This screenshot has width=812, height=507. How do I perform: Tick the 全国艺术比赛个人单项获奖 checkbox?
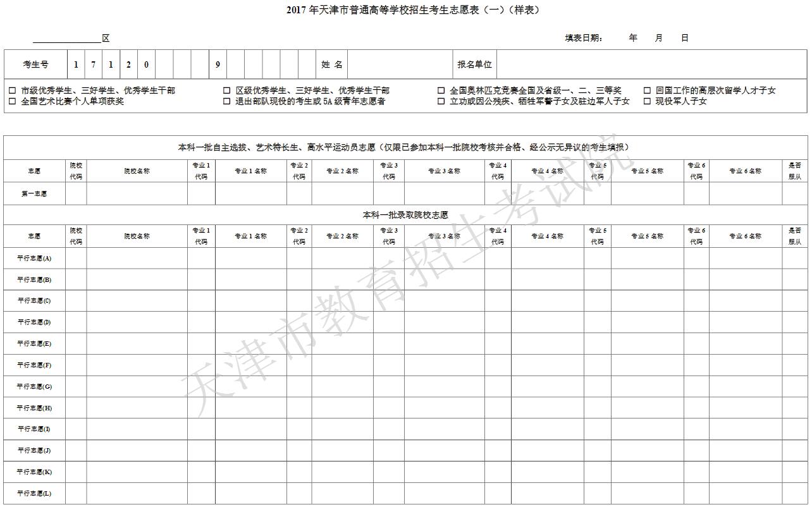(12, 101)
